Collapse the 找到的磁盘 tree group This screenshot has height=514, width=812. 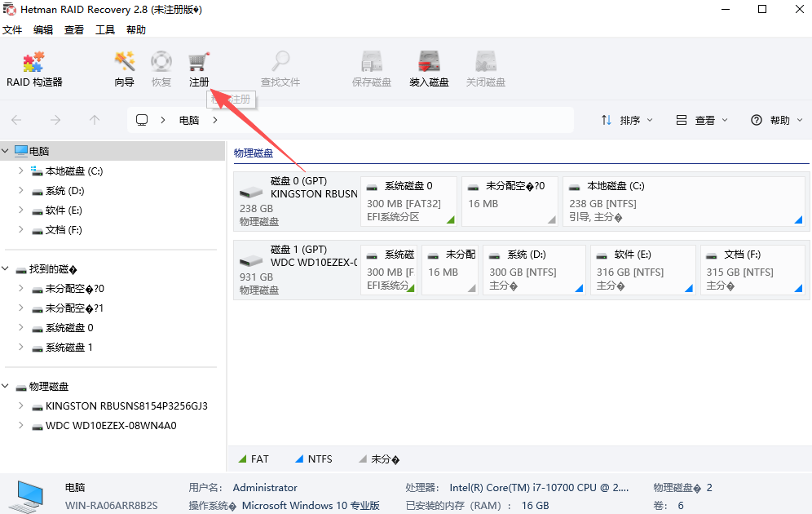[x=5, y=269]
